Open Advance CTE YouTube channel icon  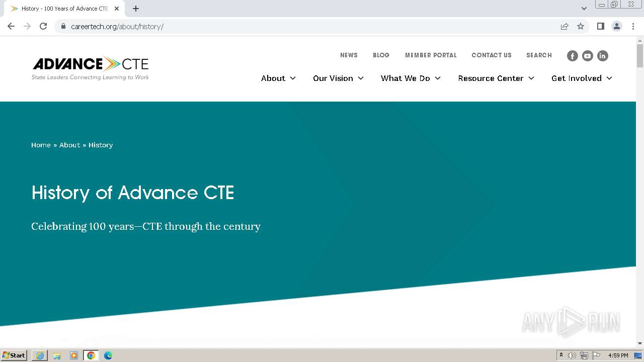(x=587, y=56)
